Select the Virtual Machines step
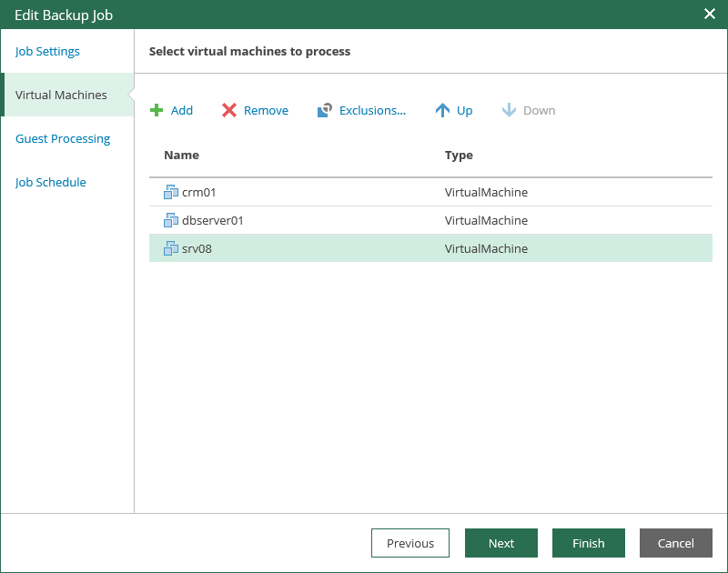Screen dimensions: 728x573 61,95
